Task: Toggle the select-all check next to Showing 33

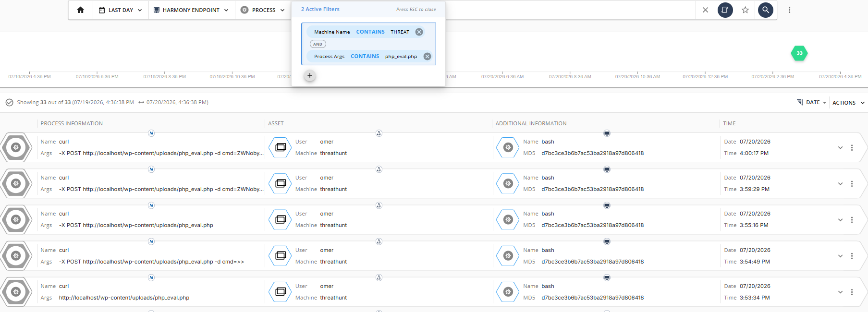Action: [x=9, y=102]
